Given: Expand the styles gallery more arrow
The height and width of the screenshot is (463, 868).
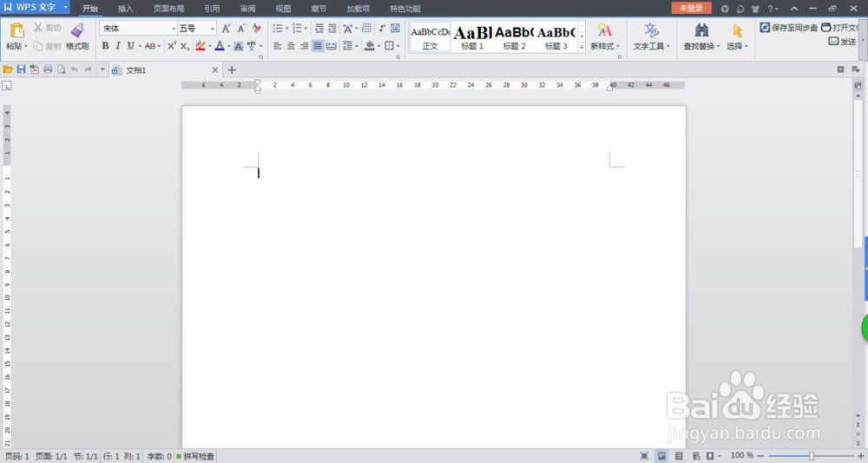Looking at the screenshot, I should click(x=582, y=48).
